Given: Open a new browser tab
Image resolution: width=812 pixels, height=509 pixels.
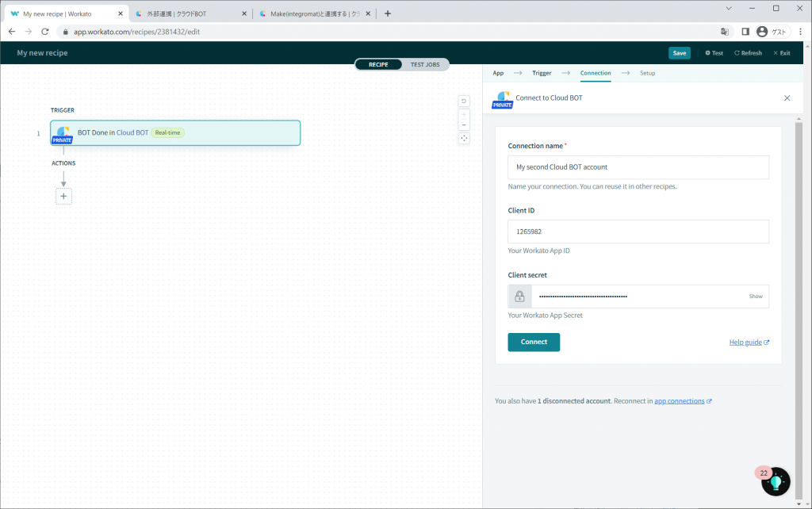Looking at the screenshot, I should click(387, 13).
